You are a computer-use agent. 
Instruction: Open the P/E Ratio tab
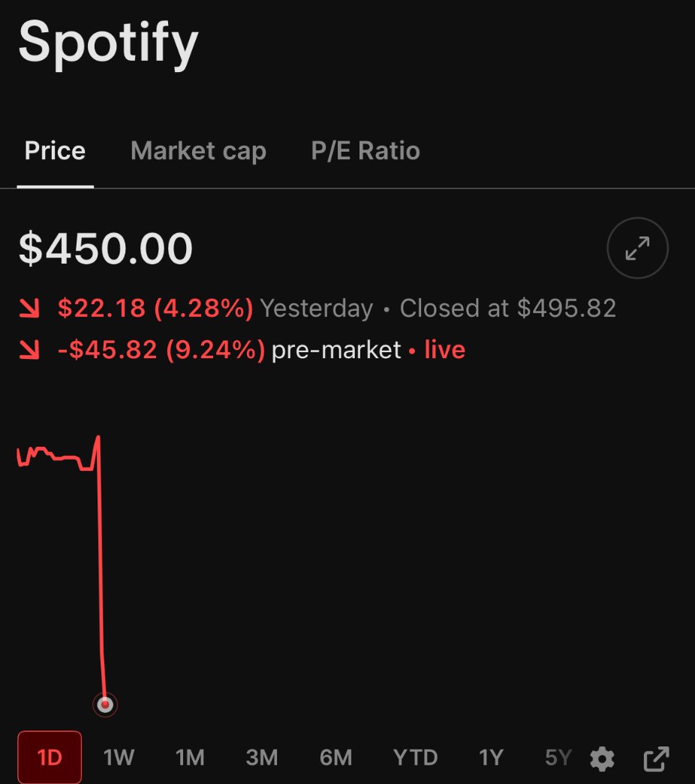366,151
